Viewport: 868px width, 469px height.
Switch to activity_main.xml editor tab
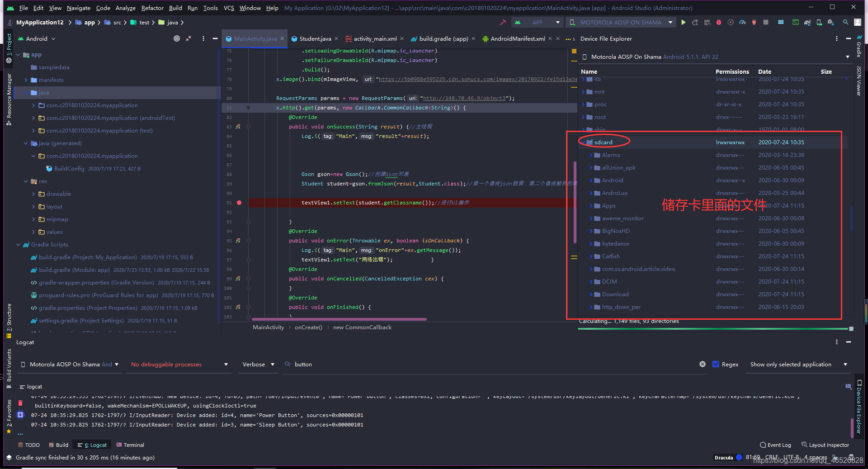(375, 38)
